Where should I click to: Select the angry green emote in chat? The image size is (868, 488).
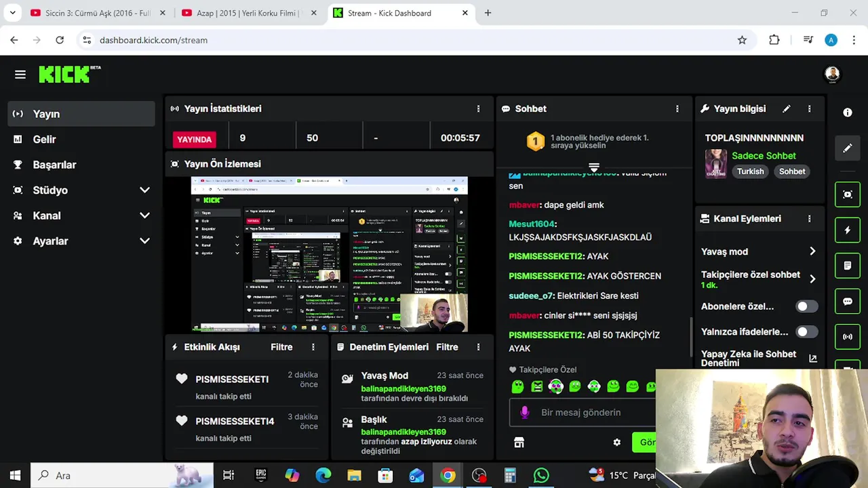click(537, 386)
